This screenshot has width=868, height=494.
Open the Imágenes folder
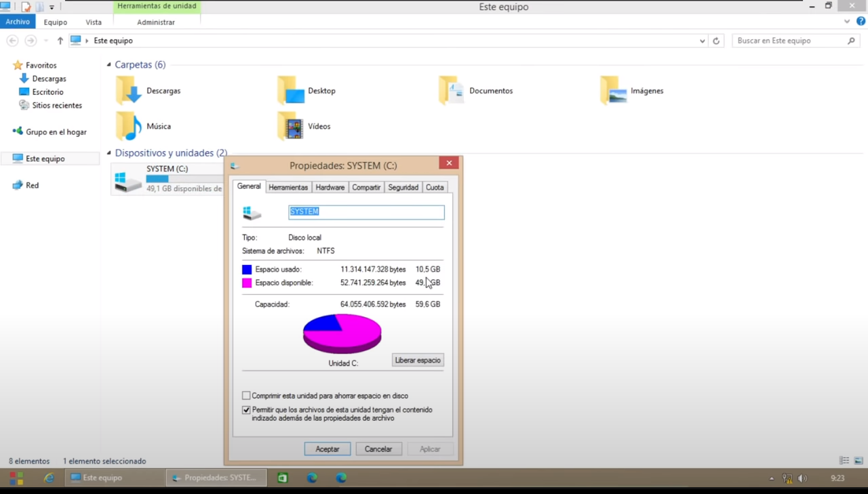pos(646,90)
